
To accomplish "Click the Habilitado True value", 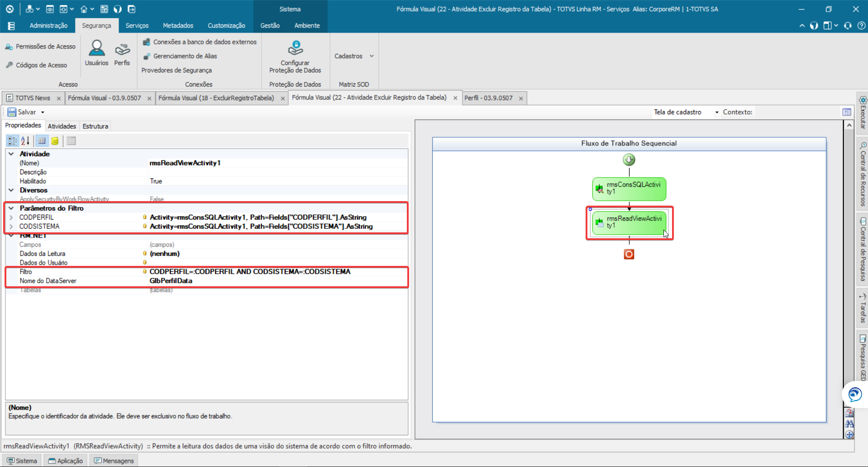I will coord(156,181).
